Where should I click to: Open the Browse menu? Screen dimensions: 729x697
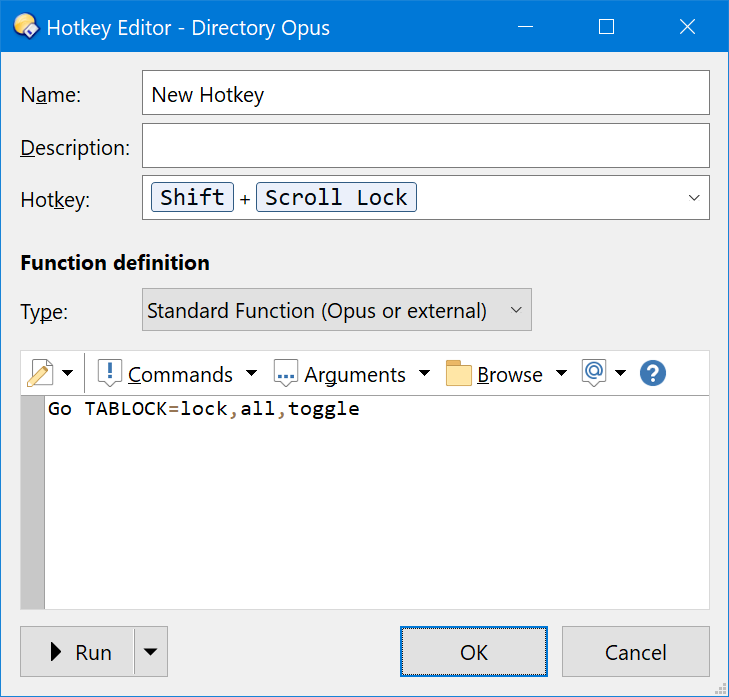(x=509, y=375)
